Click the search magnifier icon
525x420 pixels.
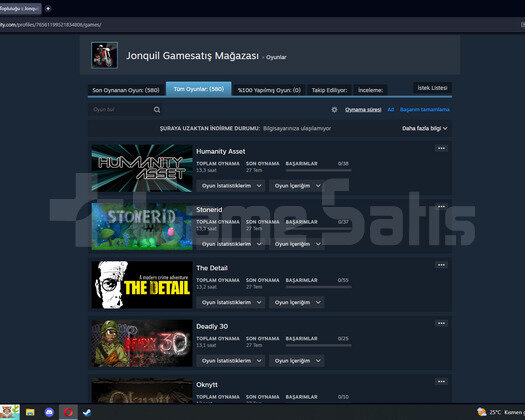pos(157,110)
